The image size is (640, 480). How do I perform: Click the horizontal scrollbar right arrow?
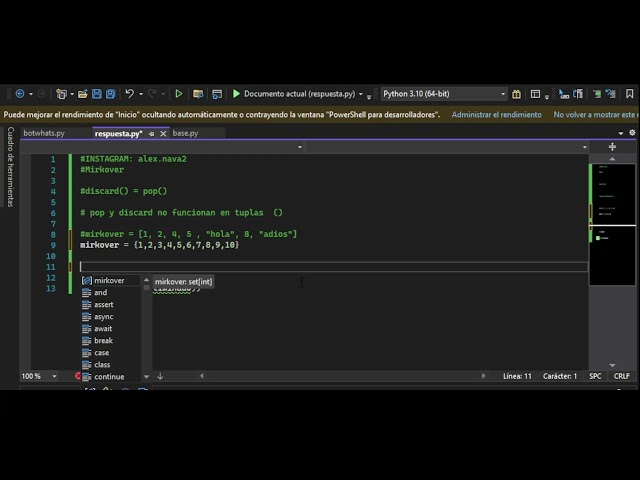[483, 376]
